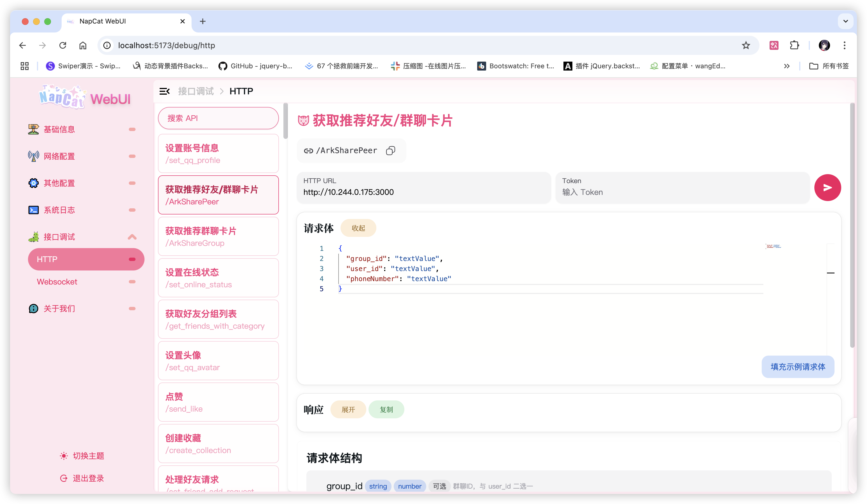The image size is (867, 504).
Task: Open a new browser tab with plus
Action: (x=203, y=21)
